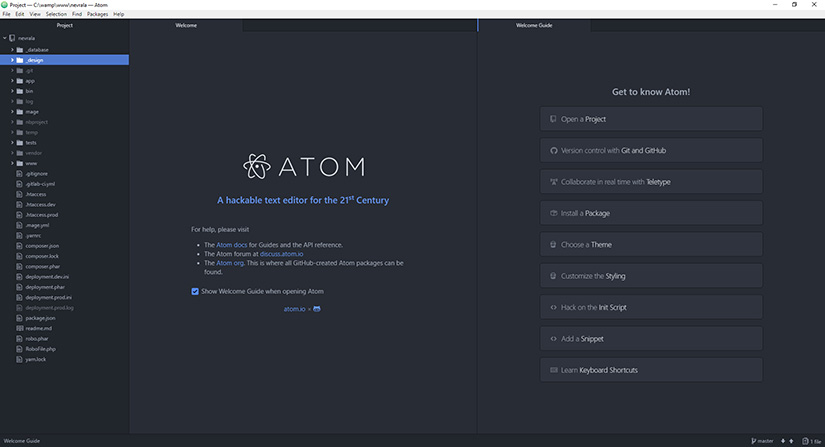Image resolution: width=825 pixels, height=447 pixels.
Task: Expand the vendor folder chevron
Action: click(x=12, y=153)
